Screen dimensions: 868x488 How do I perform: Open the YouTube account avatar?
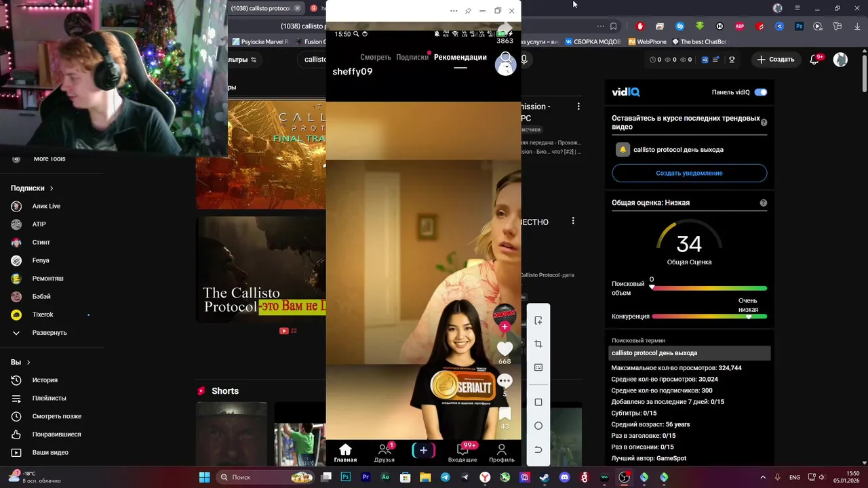coord(840,60)
